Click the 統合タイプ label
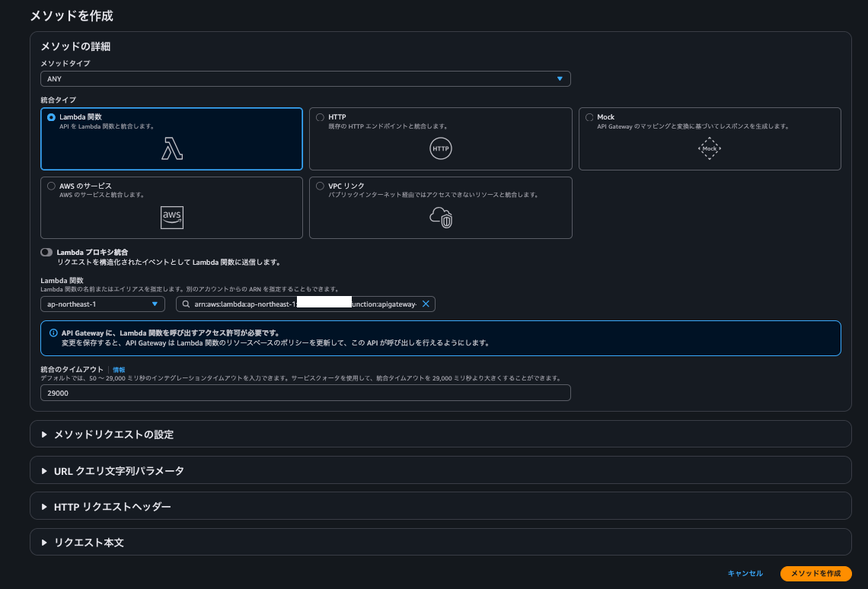Viewport: 868px width, 589px height. pos(58,100)
